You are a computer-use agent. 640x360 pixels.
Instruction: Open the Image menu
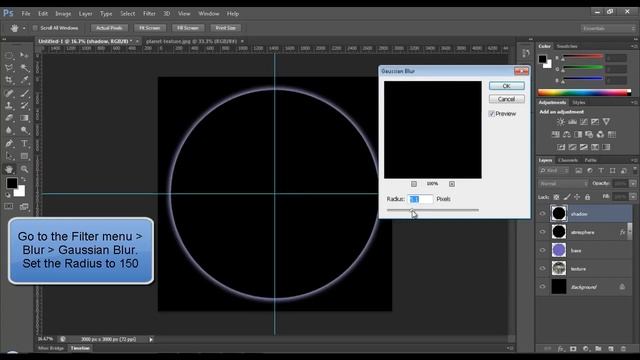(x=63, y=13)
